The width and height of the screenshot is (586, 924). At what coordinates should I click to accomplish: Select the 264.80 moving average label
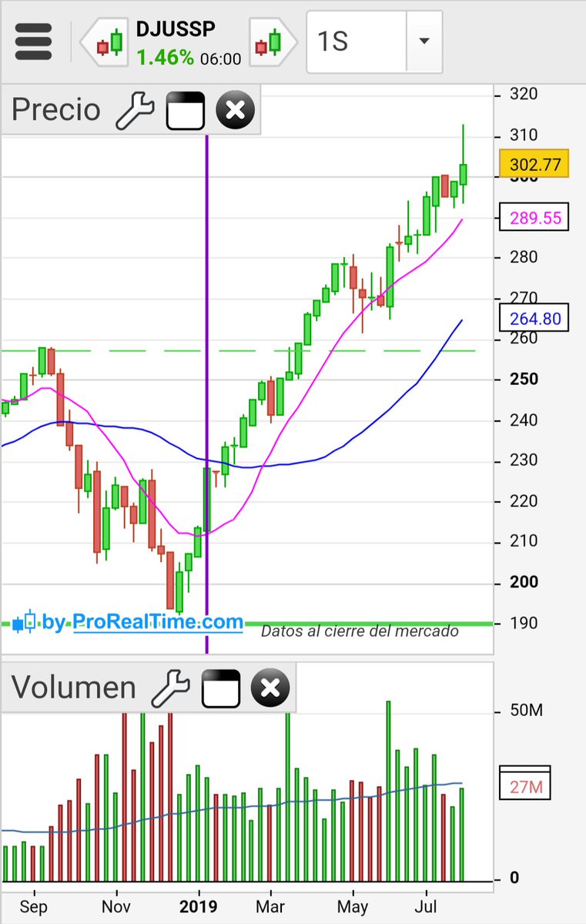click(x=534, y=318)
